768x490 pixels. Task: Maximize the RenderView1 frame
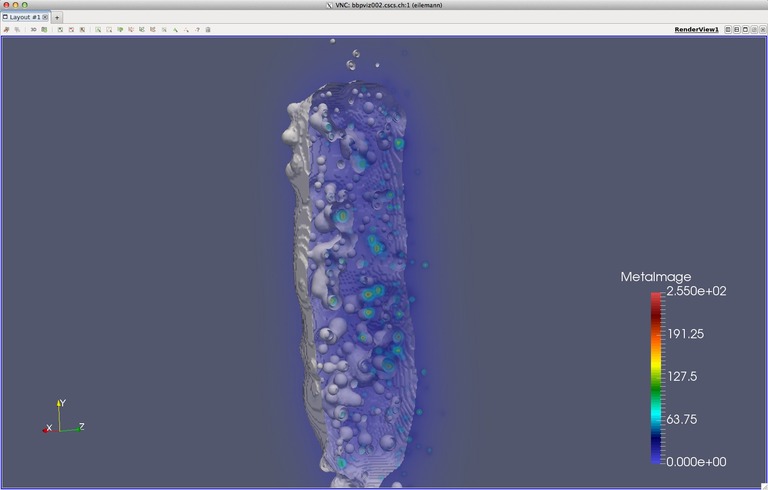pos(745,29)
